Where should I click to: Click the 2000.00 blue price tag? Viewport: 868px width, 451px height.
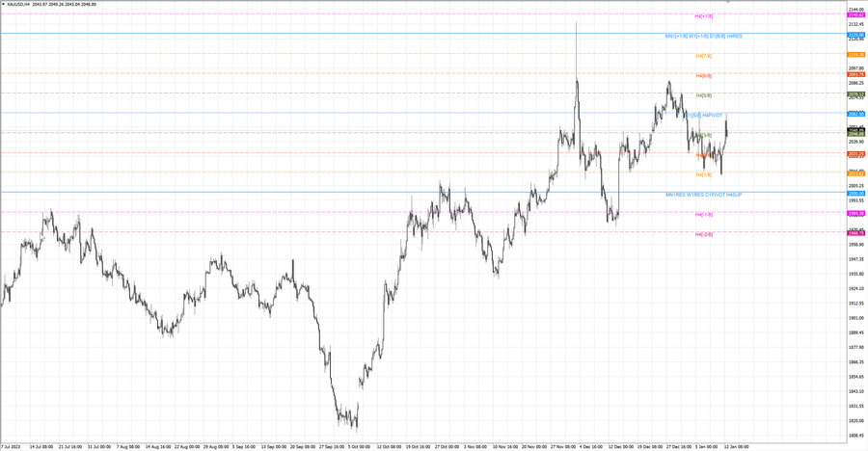pyautogui.click(x=855, y=194)
